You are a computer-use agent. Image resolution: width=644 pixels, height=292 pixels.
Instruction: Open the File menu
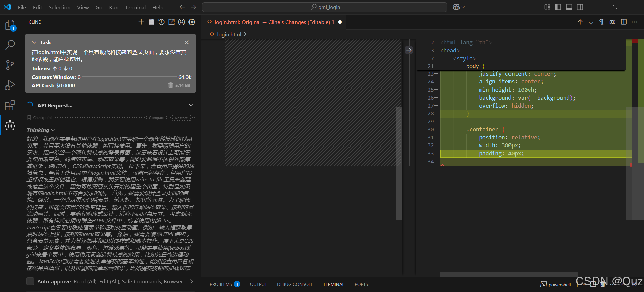[x=22, y=7]
